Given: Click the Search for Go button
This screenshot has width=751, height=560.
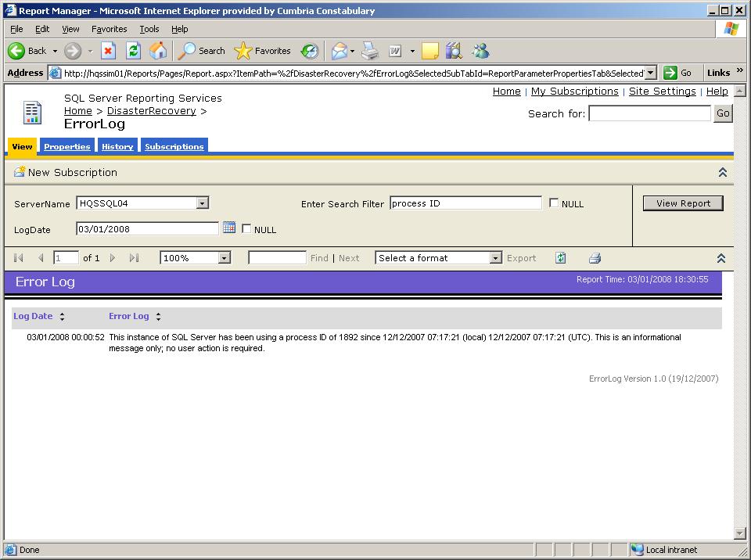Looking at the screenshot, I should pyautogui.click(x=723, y=113).
